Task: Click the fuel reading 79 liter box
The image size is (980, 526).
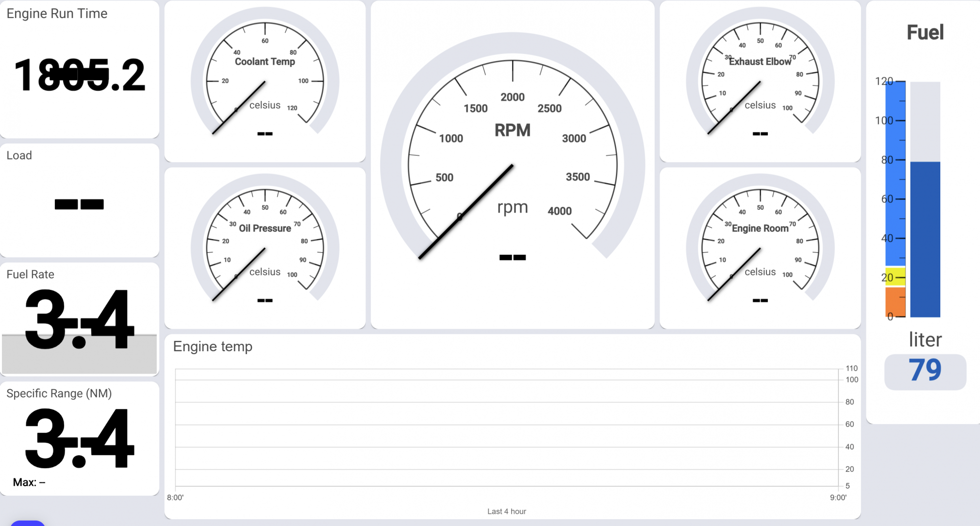Action: pyautogui.click(x=925, y=371)
